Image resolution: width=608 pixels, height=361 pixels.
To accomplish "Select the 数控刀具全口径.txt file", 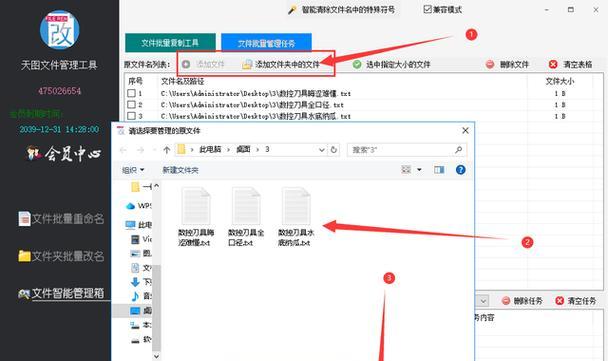I will (246, 217).
